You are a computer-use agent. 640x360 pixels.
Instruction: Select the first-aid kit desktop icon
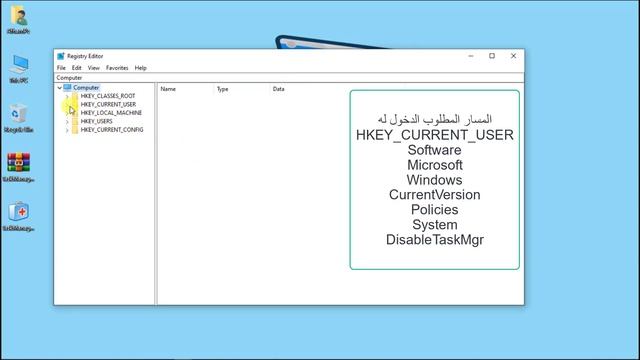[x=18, y=216]
